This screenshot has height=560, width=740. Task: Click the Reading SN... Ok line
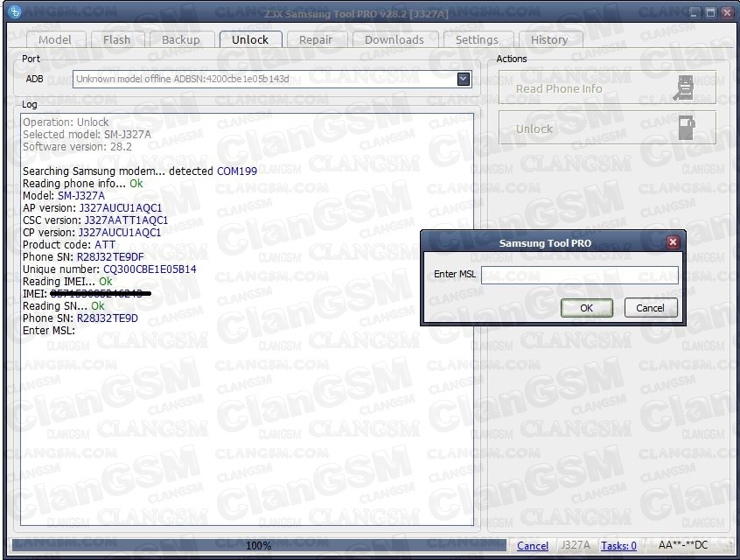[64, 306]
